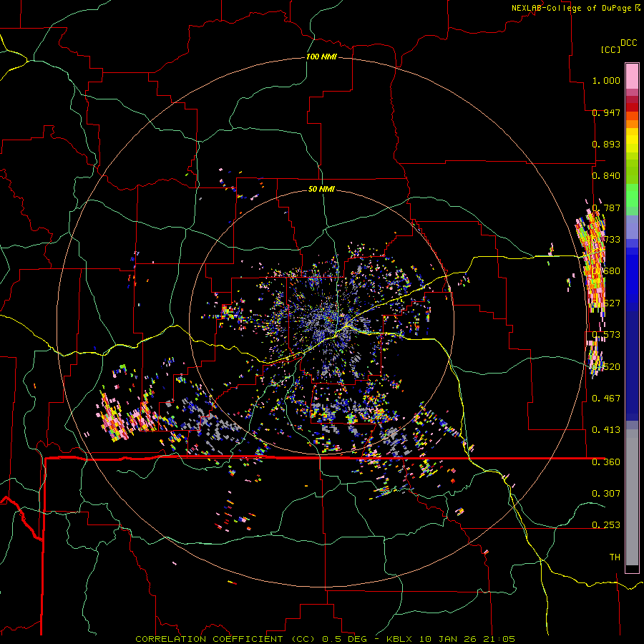This screenshot has width=644, height=644.
Task: Select the 0.360 legend value
Action: [x=606, y=462]
